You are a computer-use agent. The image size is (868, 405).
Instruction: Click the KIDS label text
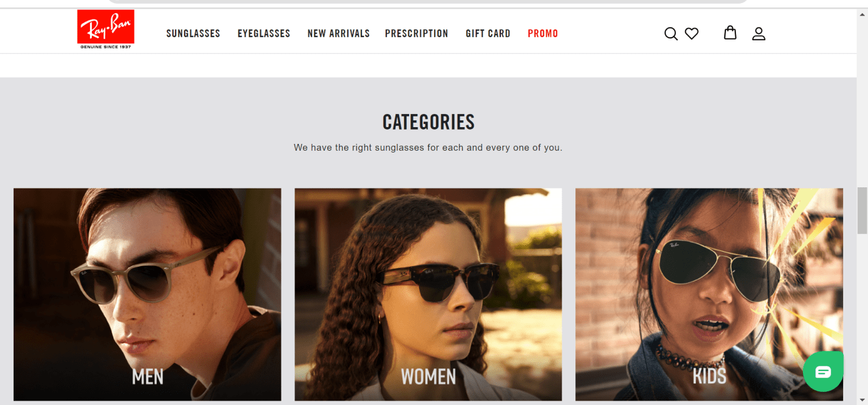[709, 376]
